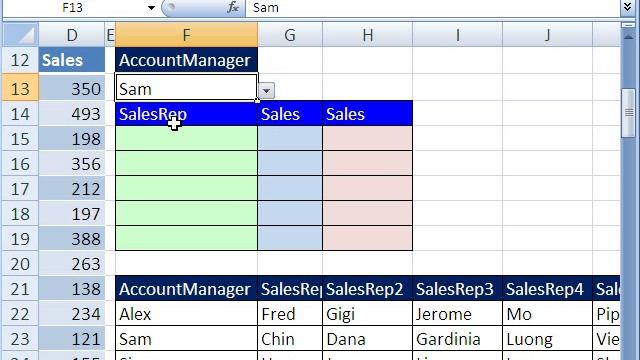Screen dimensions: 640x360
Task: Select the Sales header in column G
Action: [x=290, y=113]
